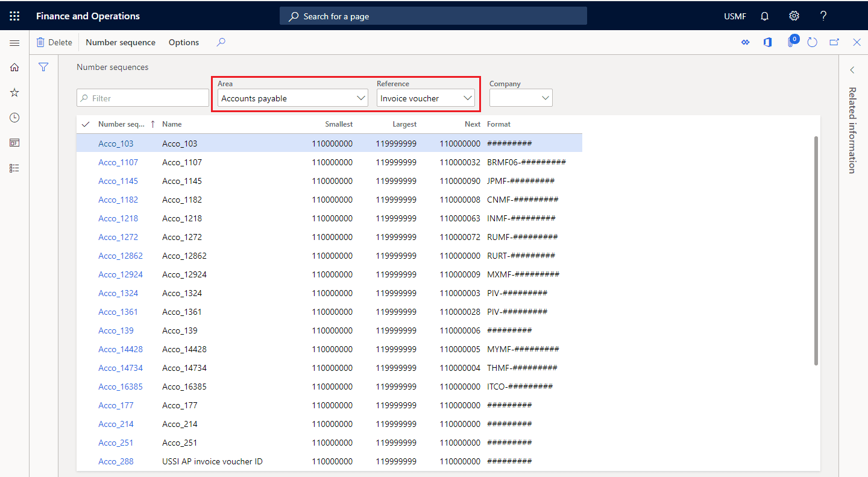868x477 pixels.
Task: Toggle select all rows checkmark header
Action: 86,124
